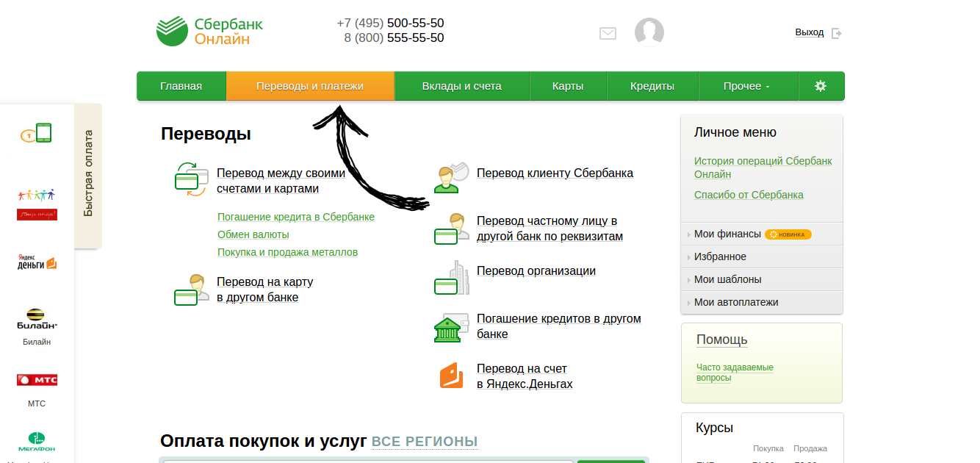Pick the МегаФон operator logo
The width and height of the screenshot is (980, 463).
click(x=37, y=441)
